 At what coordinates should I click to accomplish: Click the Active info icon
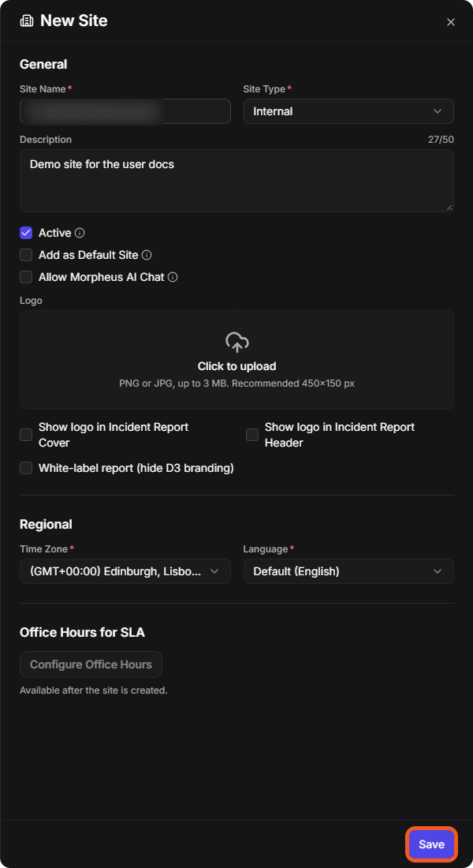click(x=80, y=233)
